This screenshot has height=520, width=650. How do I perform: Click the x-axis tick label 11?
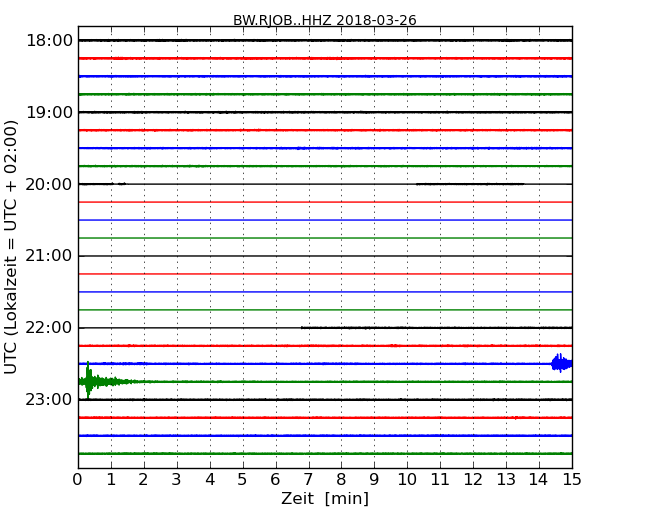[440, 480]
